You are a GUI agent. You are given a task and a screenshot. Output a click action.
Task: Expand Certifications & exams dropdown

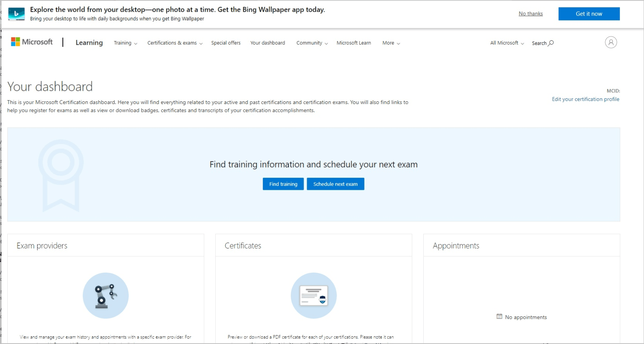pyautogui.click(x=175, y=43)
